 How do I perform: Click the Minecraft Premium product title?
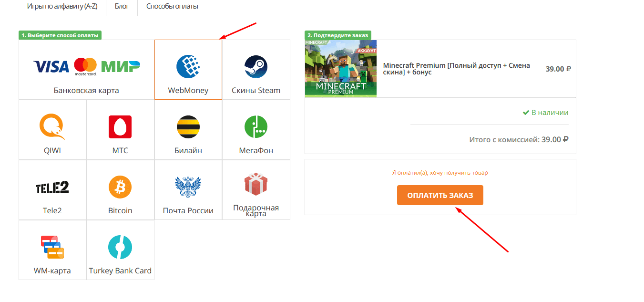coord(456,69)
